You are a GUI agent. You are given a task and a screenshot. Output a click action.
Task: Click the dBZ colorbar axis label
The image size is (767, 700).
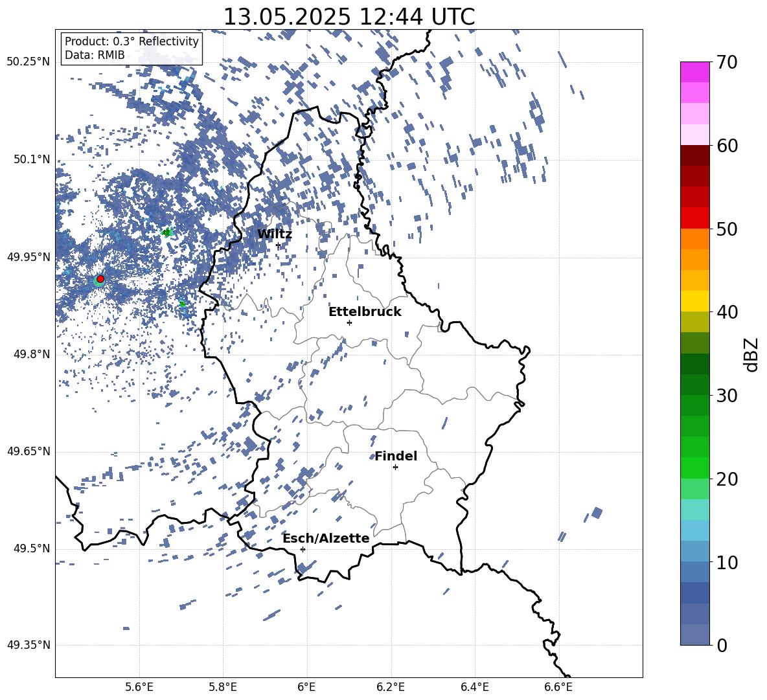[752, 354]
